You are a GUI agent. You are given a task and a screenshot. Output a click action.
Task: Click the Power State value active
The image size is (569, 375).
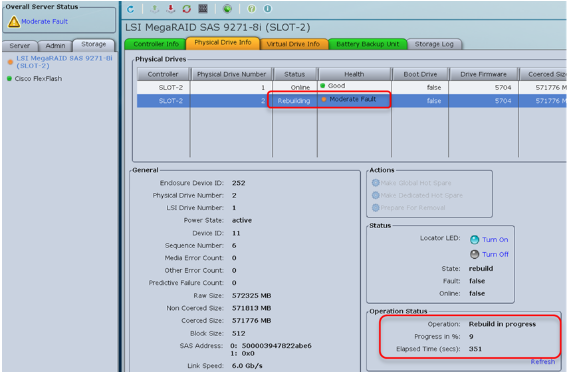(x=242, y=220)
